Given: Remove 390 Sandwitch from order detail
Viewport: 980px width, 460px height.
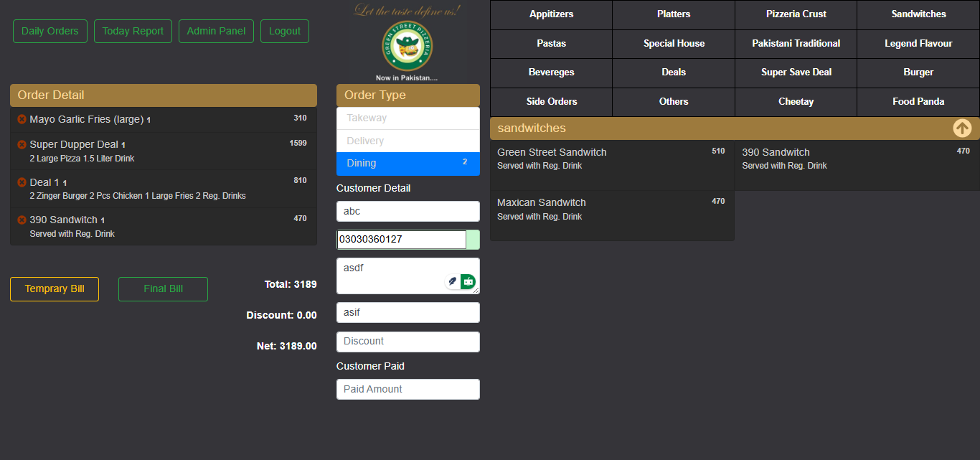Looking at the screenshot, I should click(22, 220).
